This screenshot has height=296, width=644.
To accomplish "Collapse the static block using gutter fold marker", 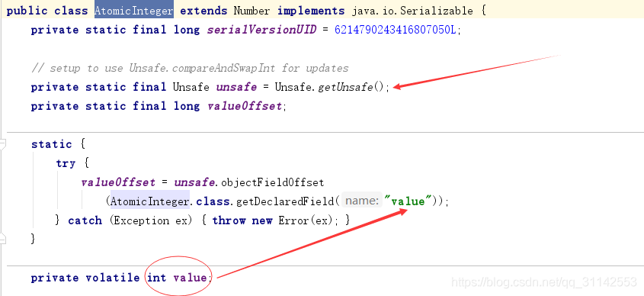I will coord(2,144).
